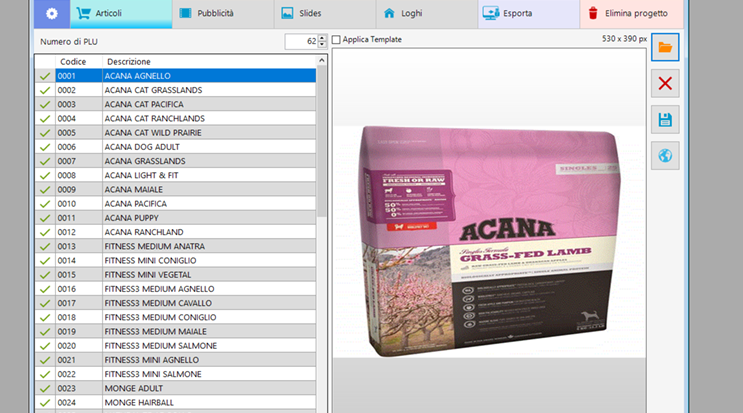
Task: Select row FITNESS MINI CONIGLIO
Action: coord(175,260)
